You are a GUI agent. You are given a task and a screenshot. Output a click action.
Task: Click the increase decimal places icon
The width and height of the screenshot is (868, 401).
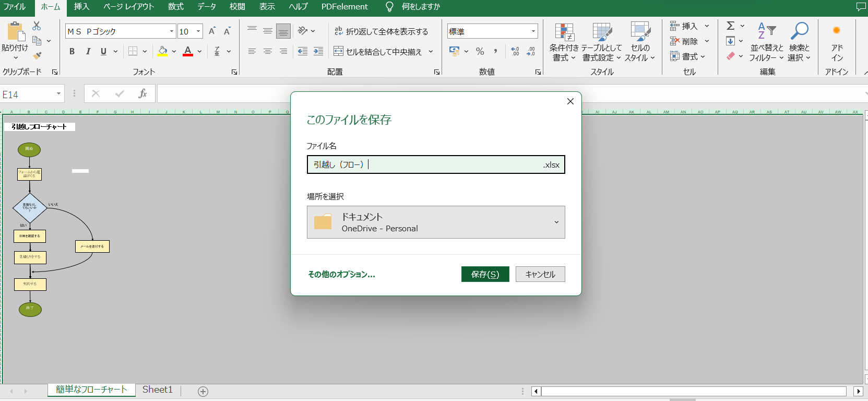515,51
